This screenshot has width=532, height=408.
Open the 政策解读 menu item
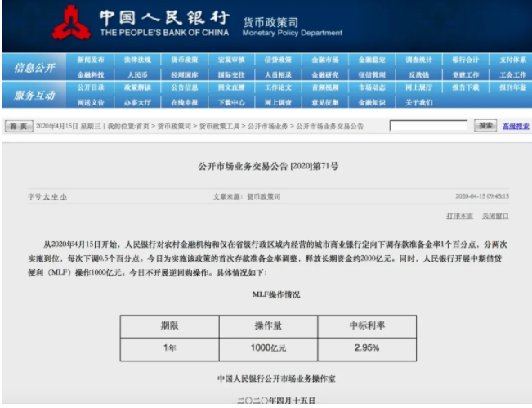coord(137,87)
